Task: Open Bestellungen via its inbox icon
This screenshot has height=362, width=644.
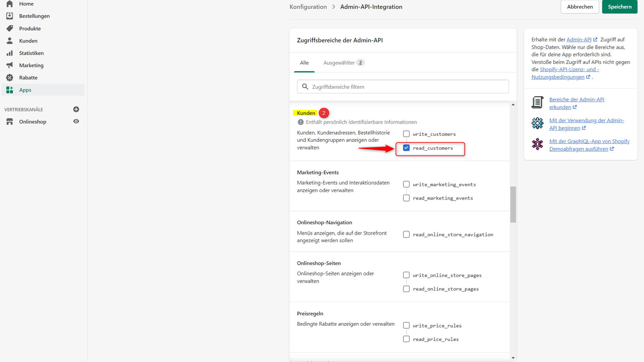Action: point(10,16)
